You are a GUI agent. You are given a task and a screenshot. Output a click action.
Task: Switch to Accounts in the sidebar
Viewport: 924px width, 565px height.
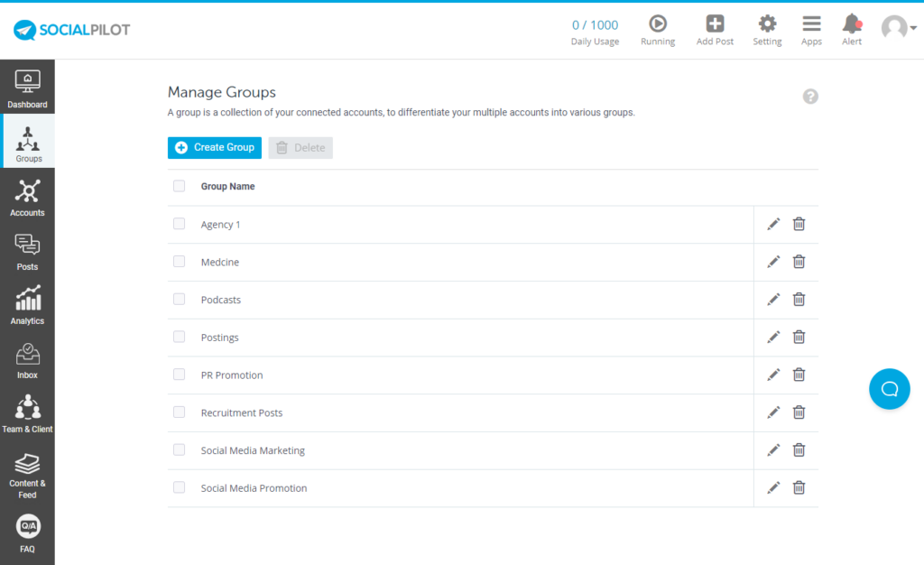click(27, 197)
